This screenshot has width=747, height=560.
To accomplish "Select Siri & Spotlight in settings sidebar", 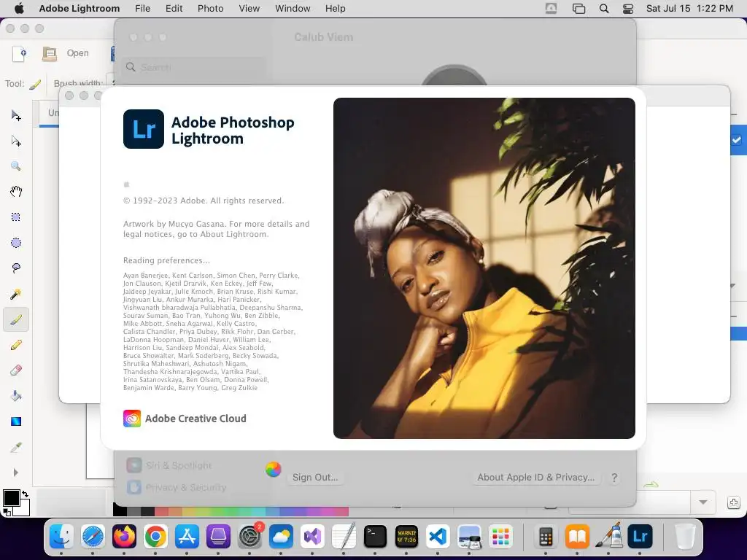I will (171, 465).
